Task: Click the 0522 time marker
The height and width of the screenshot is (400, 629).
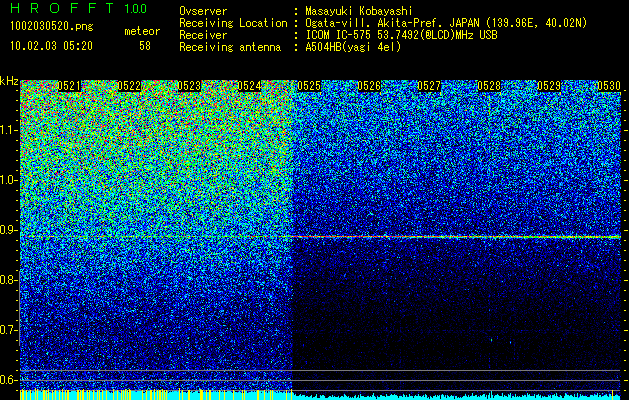Action: pyautogui.click(x=129, y=86)
